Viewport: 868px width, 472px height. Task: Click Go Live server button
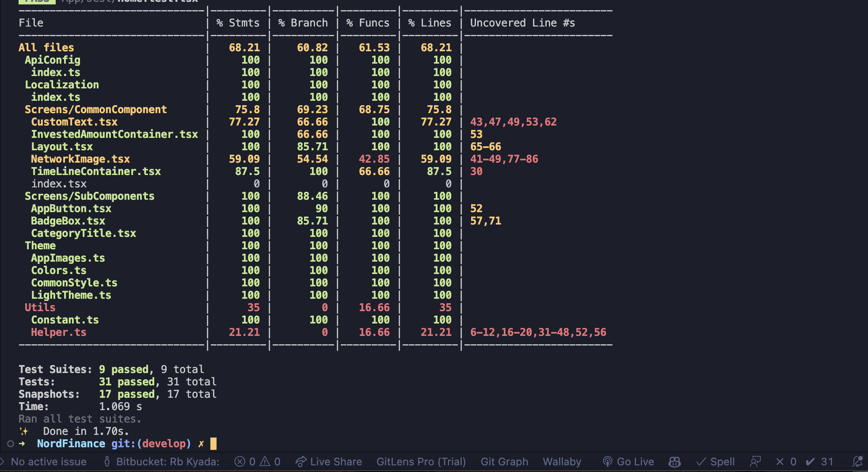click(628, 462)
